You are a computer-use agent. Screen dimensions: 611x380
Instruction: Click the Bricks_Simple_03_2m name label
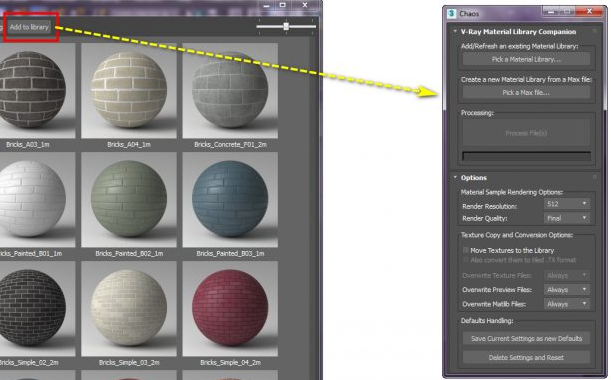(x=129, y=363)
